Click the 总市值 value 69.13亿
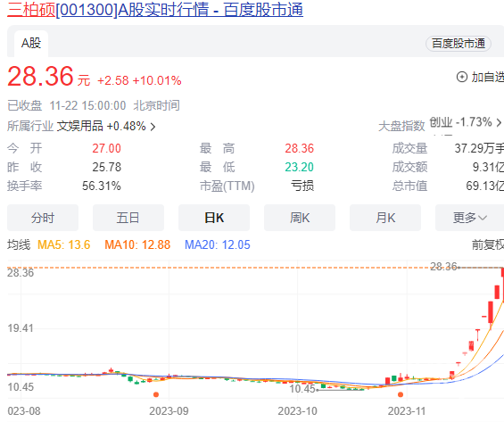The height and width of the screenshot is (422, 504). (485, 186)
